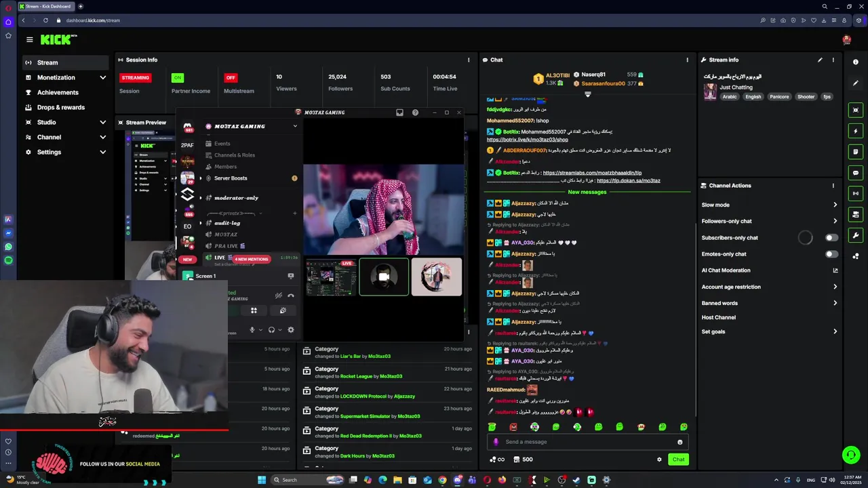Click the lightning bolt sidebar icon

click(856, 131)
